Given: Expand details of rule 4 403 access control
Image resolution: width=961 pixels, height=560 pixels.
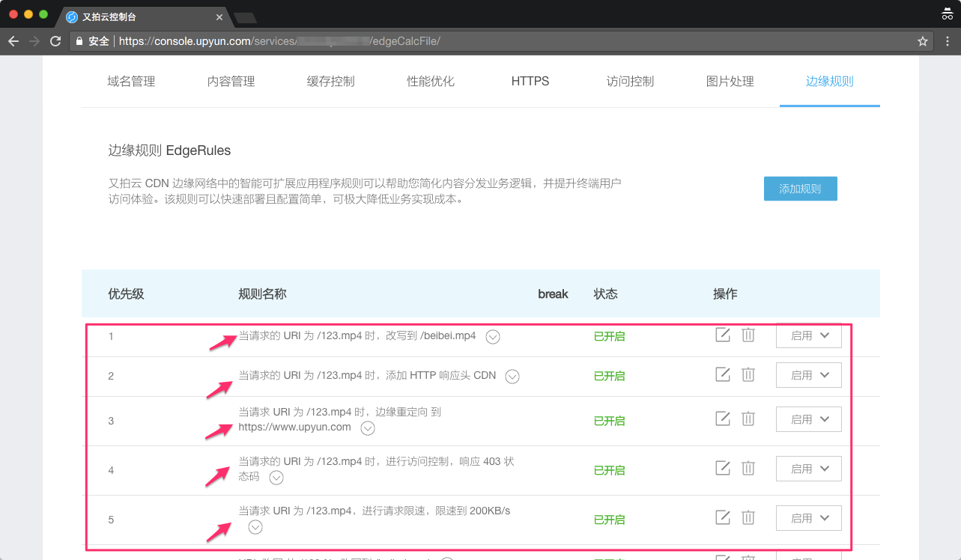Looking at the screenshot, I should 276,478.
